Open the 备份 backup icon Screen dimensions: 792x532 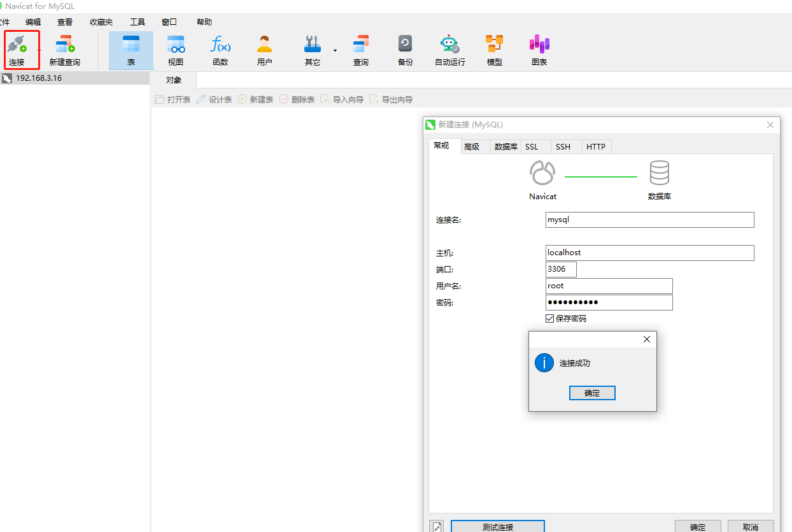coord(406,50)
